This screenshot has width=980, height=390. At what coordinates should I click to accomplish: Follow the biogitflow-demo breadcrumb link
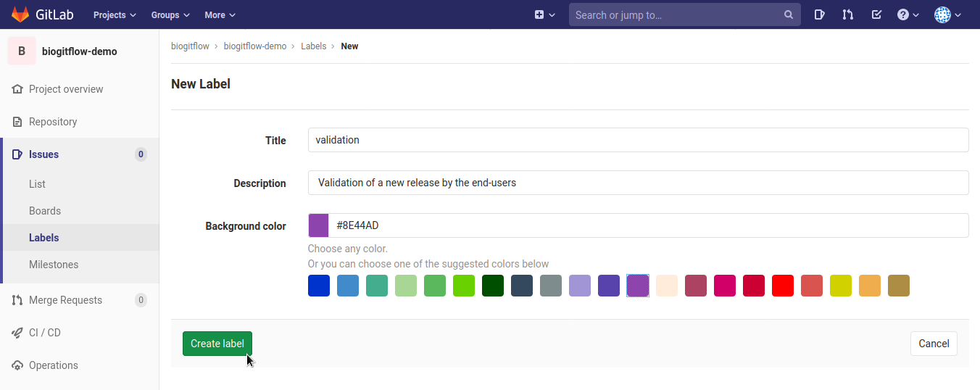255,46
